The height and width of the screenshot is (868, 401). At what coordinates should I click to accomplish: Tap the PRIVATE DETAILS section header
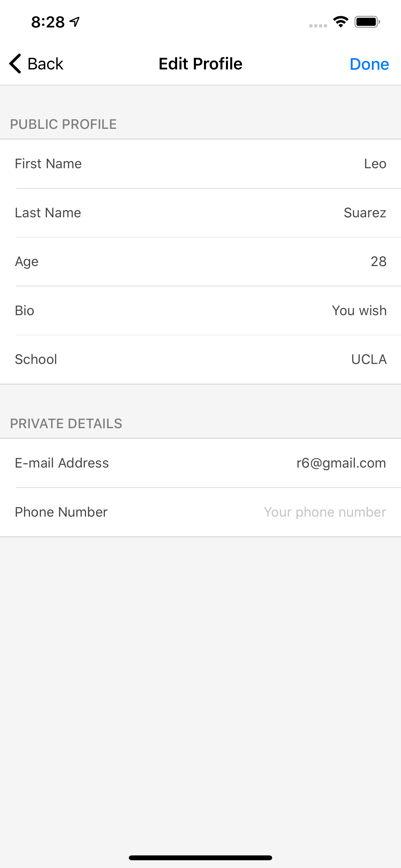click(66, 424)
